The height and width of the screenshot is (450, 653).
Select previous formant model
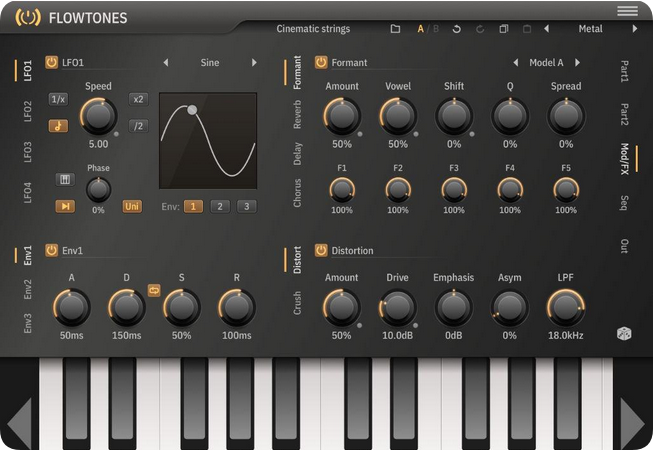[x=516, y=62]
